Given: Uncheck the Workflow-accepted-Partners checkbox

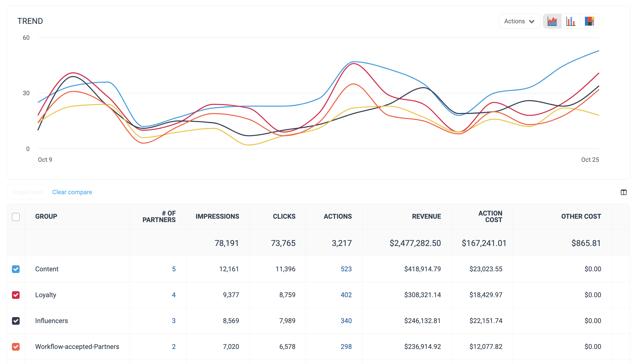Looking at the screenshot, I should click(x=16, y=347).
